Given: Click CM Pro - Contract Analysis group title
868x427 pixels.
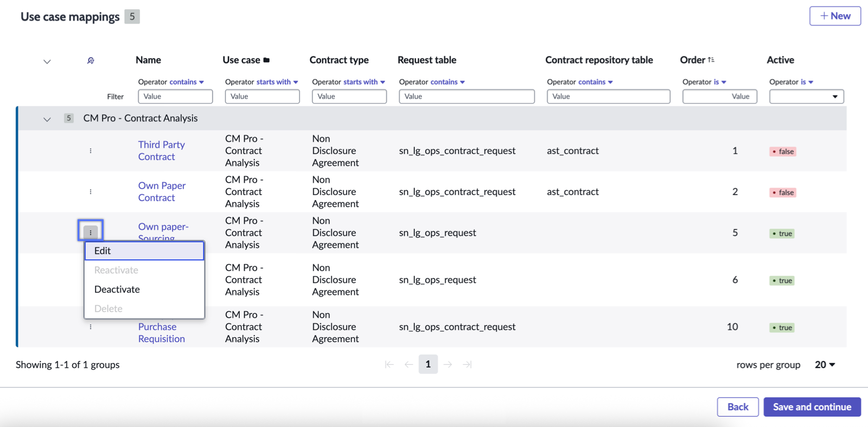Looking at the screenshot, I should [x=141, y=118].
